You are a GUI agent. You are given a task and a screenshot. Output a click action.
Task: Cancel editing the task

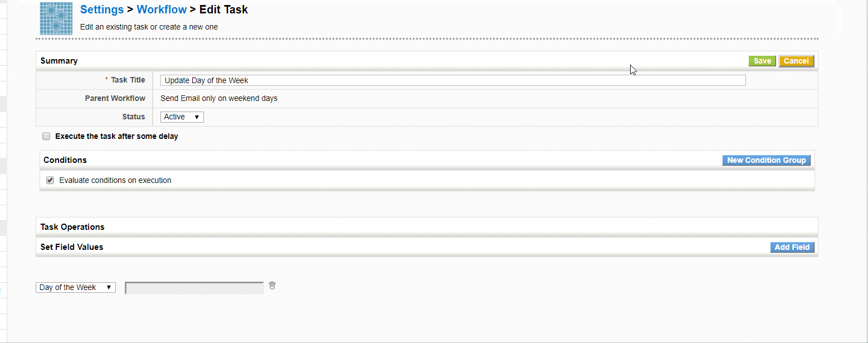[796, 61]
